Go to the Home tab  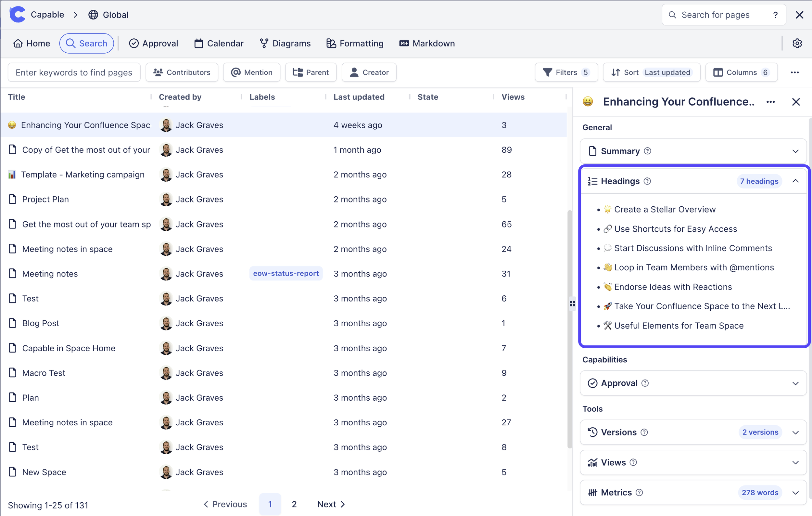[32, 43]
